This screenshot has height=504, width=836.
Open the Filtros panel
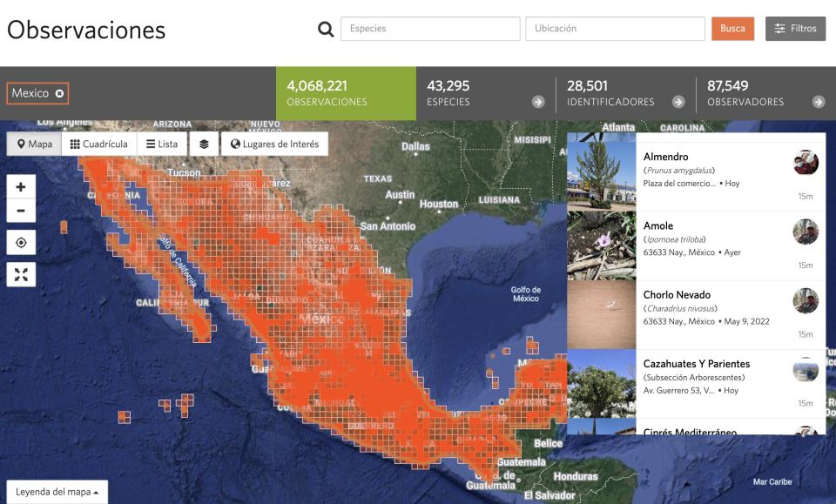point(795,29)
